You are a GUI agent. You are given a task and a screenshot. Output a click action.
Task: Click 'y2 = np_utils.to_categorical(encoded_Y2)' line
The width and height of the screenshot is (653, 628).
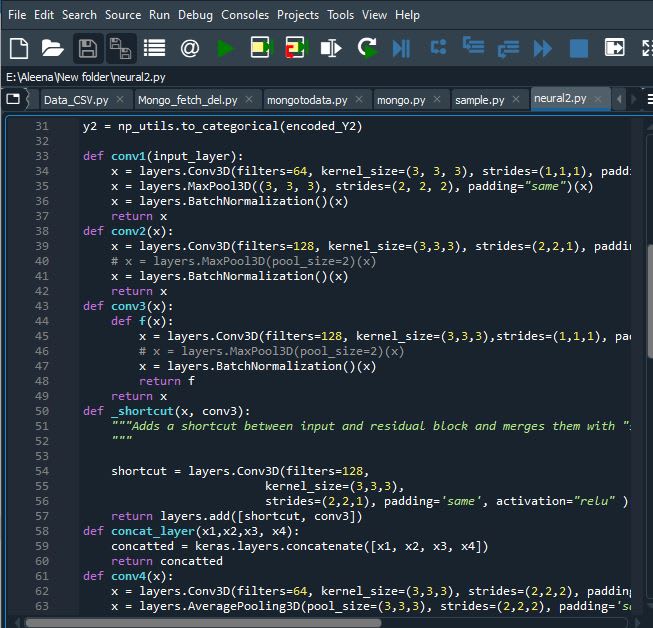tap(222, 126)
